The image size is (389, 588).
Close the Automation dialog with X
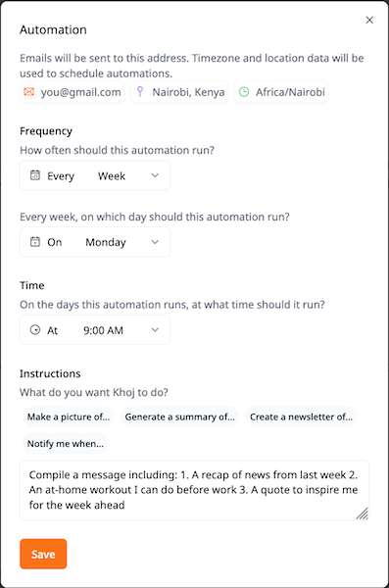click(x=369, y=20)
